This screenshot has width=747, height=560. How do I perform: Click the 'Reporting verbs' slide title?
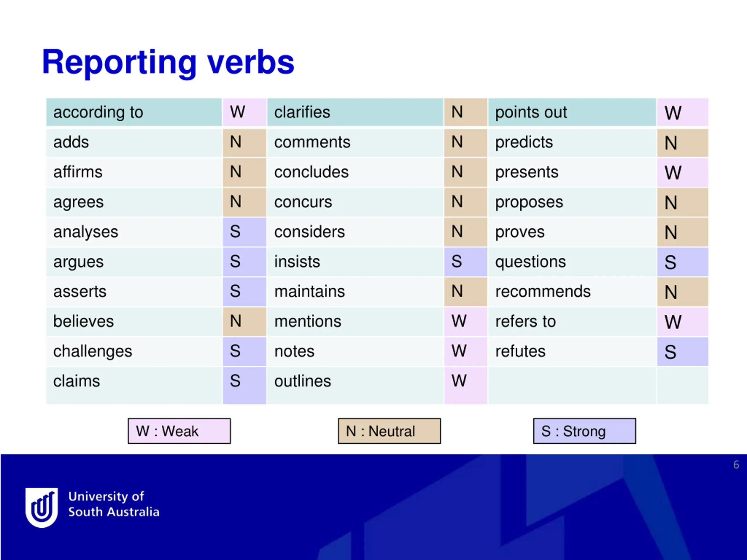click(168, 62)
